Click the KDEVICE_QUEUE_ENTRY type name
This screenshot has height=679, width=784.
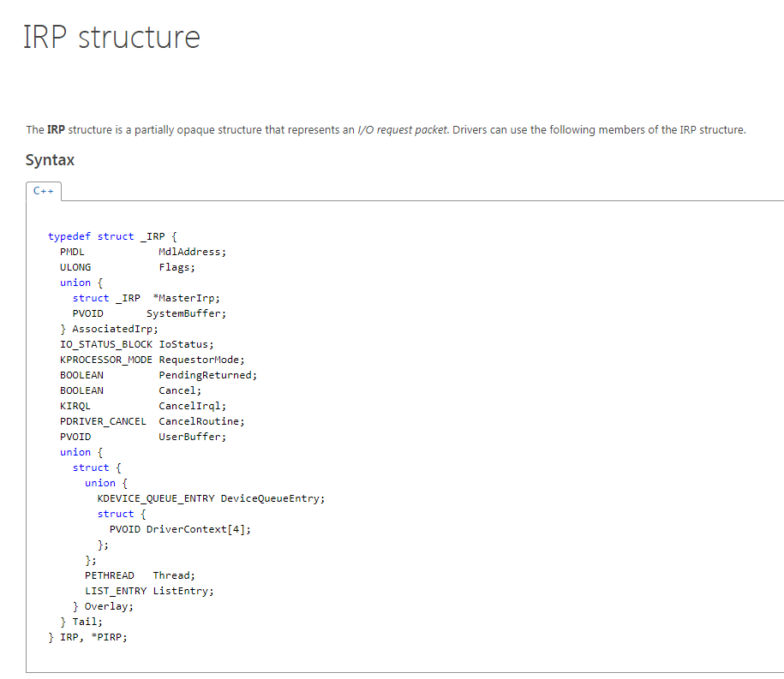click(156, 498)
